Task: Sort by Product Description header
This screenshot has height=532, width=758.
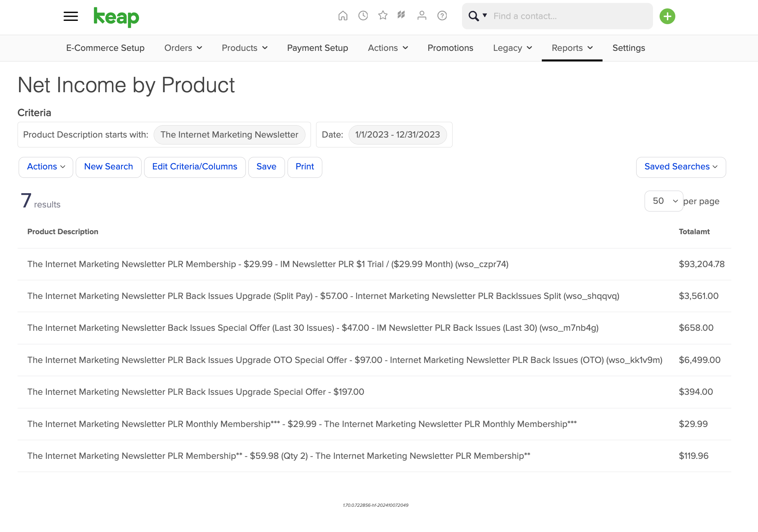Action: [x=63, y=232]
